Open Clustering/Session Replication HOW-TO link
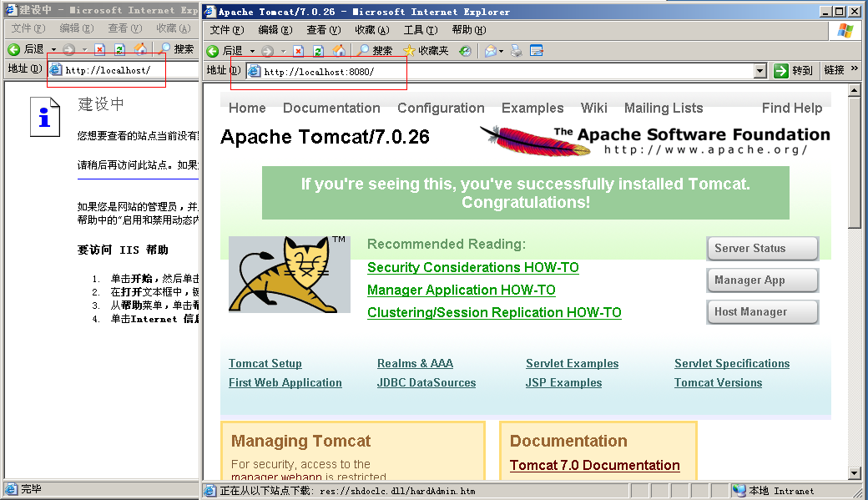 [494, 313]
